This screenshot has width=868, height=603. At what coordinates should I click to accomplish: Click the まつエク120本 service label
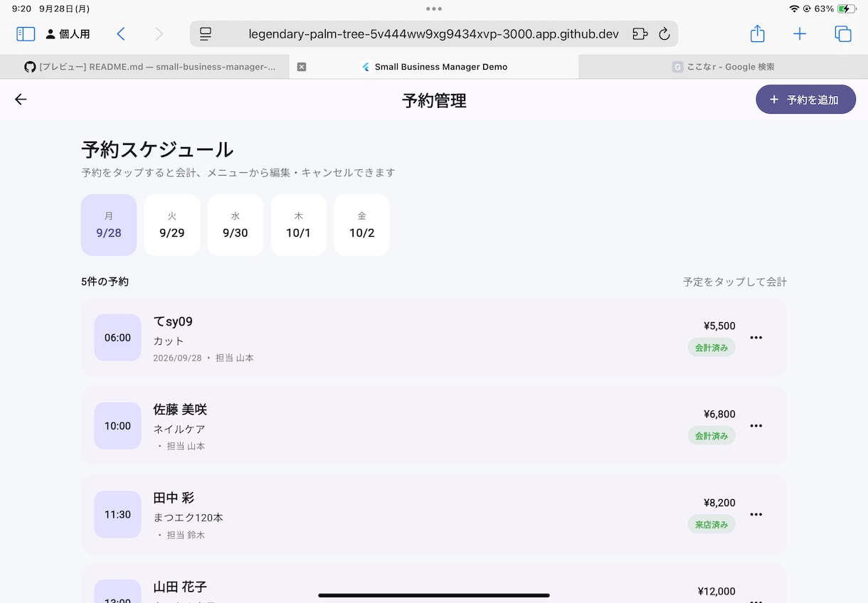pyautogui.click(x=189, y=517)
